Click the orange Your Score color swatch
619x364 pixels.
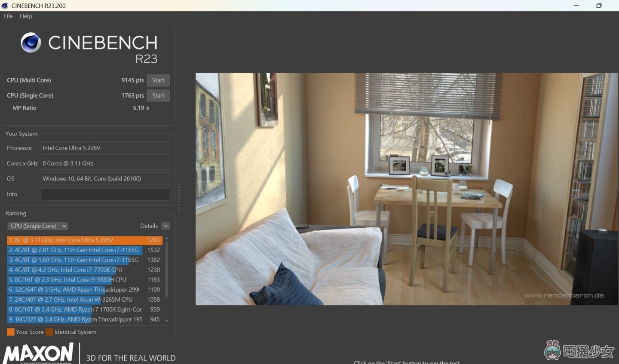(11, 332)
